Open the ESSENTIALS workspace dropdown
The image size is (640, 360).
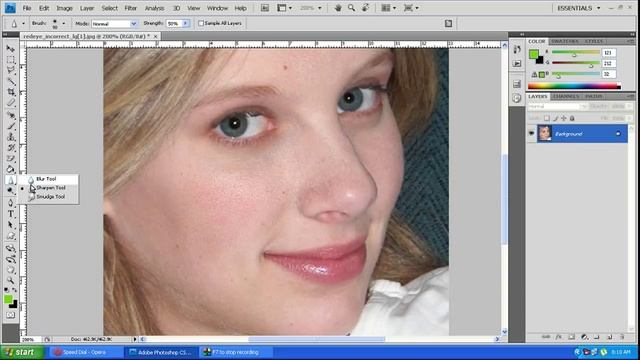(x=579, y=8)
